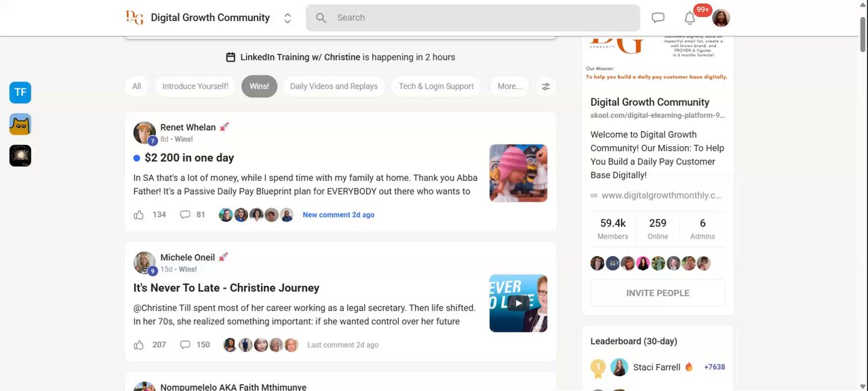This screenshot has height=391, width=868.
Task: Click Renet Whelan's post commenter avatars
Action: tap(256, 215)
